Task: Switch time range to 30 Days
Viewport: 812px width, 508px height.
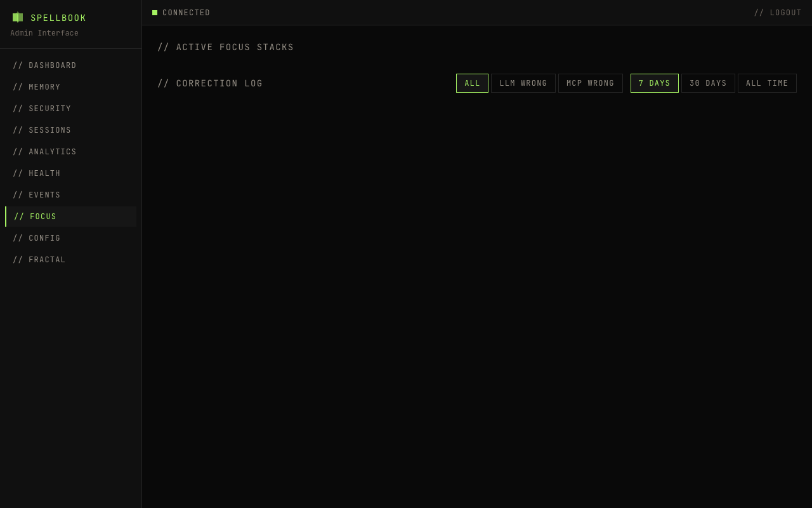Action: (708, 83)
